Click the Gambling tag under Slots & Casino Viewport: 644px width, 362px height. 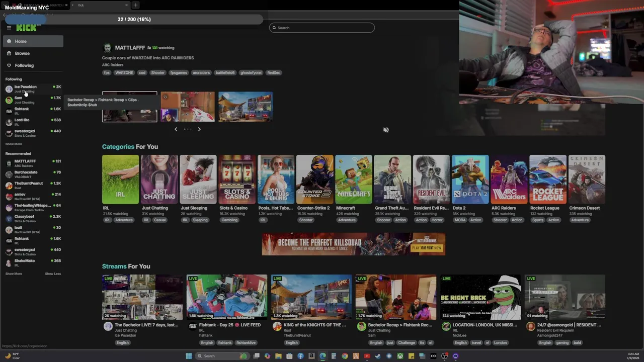point(229,220)
